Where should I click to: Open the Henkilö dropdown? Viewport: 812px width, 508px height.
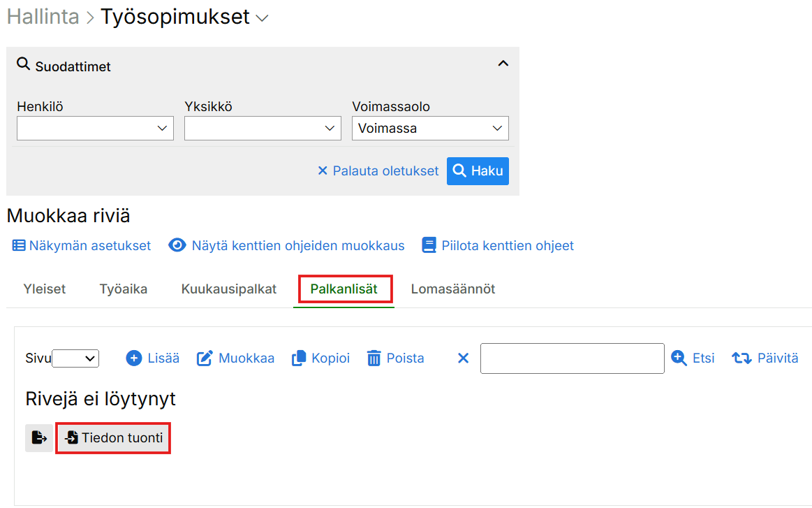point(95,129)
